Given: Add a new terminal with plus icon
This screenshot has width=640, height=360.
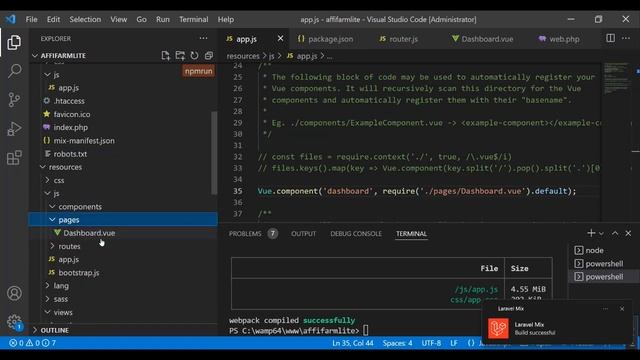Looking at the screenshot, I should click(x=591, y=233).
